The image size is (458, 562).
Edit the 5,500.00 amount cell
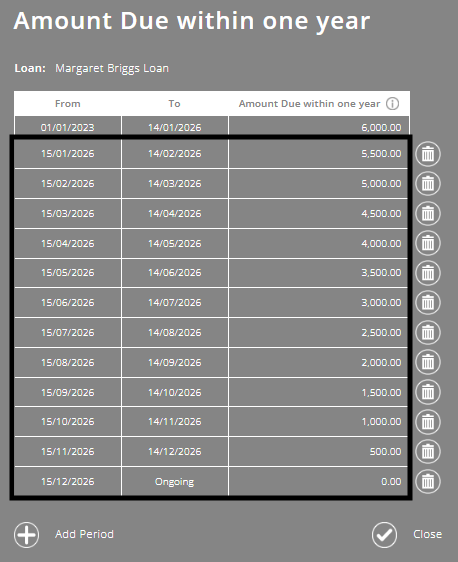point(318,154)
